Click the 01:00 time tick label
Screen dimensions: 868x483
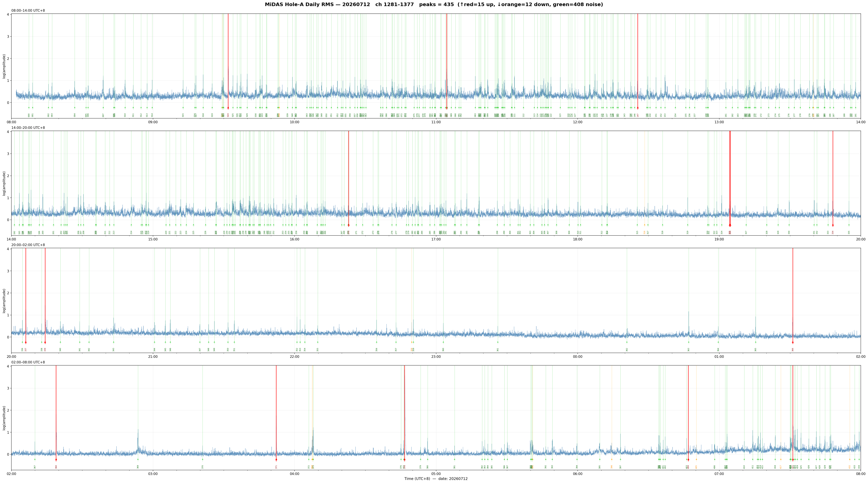[x=719, y=357]
